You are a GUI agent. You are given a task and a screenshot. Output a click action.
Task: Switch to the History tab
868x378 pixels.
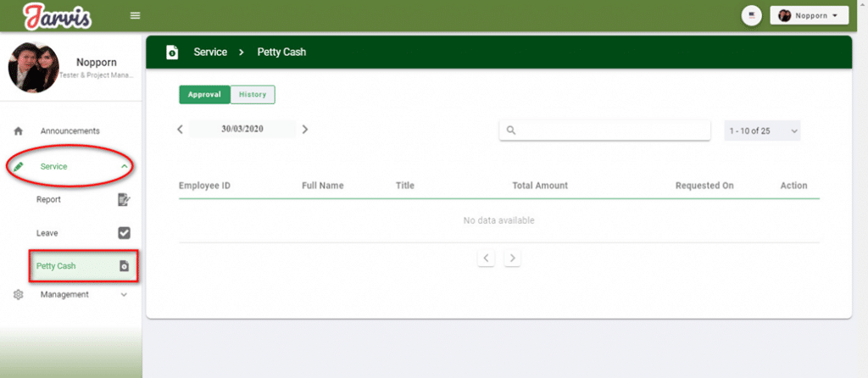pos(253,95)
